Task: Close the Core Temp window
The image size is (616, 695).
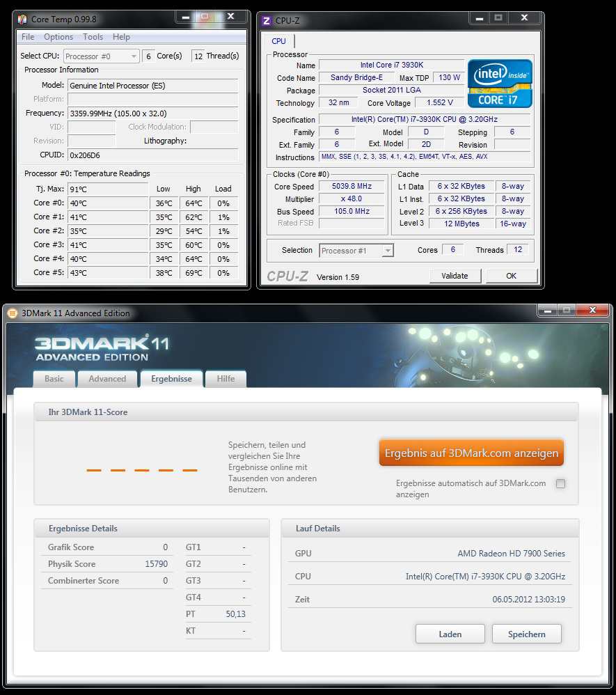Action: (x=230, y=17)
